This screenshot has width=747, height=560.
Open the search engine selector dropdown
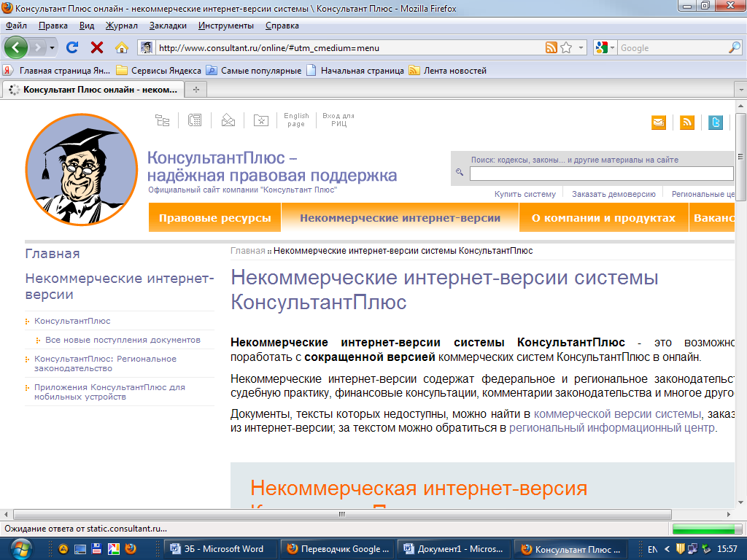click(x=605, y=47)
